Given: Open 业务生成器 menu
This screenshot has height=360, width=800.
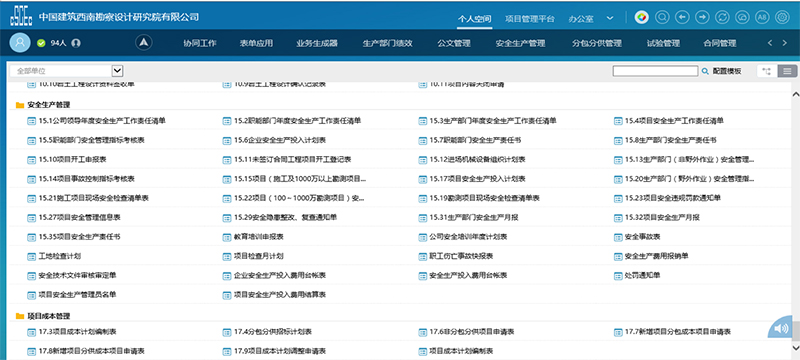Looking at the screenshot, I should tap(317, 43).
